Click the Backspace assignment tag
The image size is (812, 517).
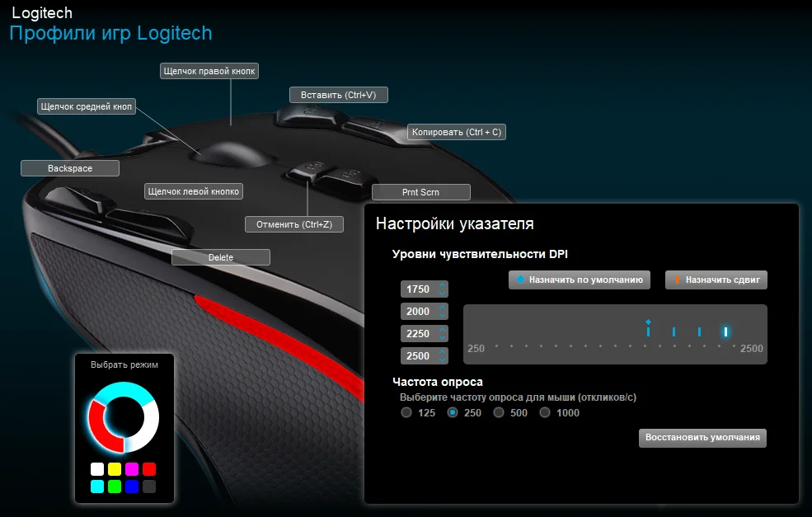coord(70,167)
